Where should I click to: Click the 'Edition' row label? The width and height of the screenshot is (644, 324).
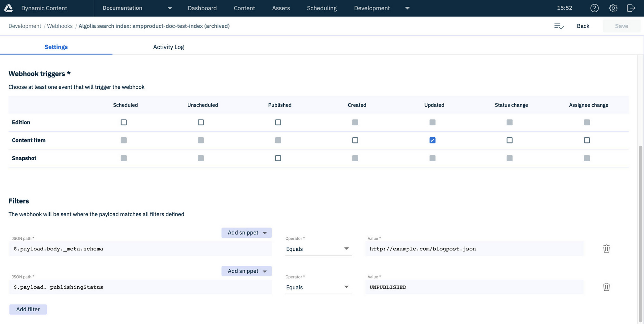pos(21,122)
